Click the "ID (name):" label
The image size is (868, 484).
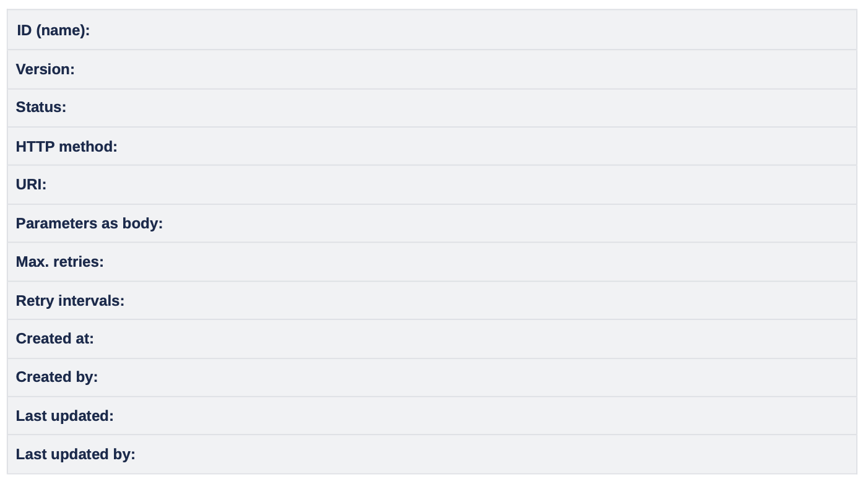(x=53, y=30)
